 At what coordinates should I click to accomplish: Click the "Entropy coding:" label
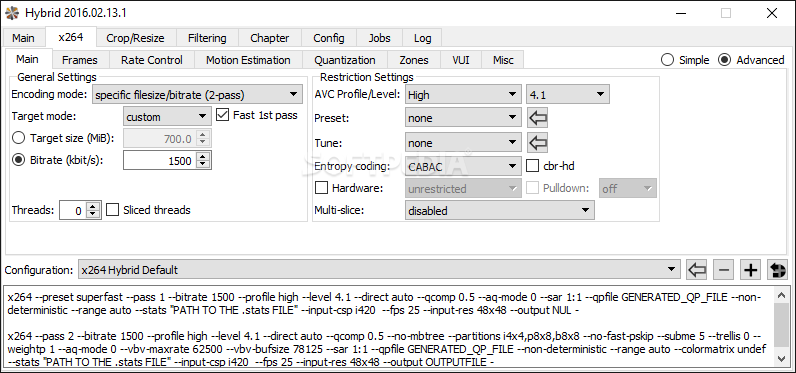352,166
